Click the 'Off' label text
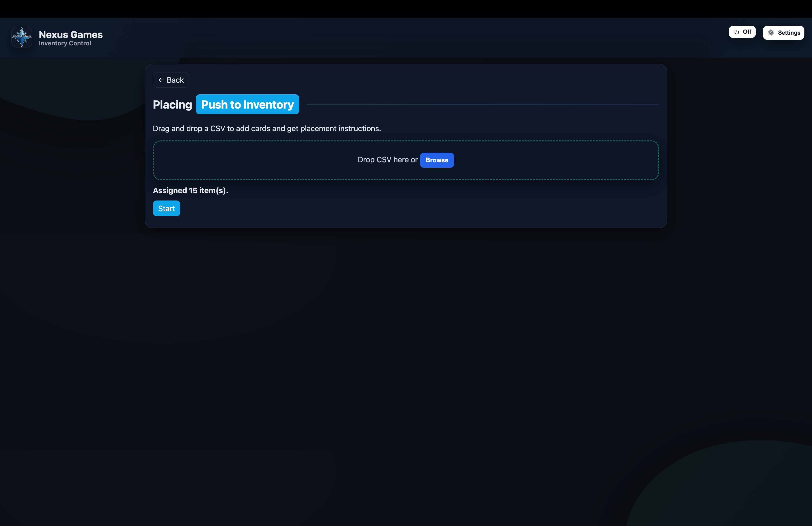The image size is (812, 526). (x=747, y=32)
